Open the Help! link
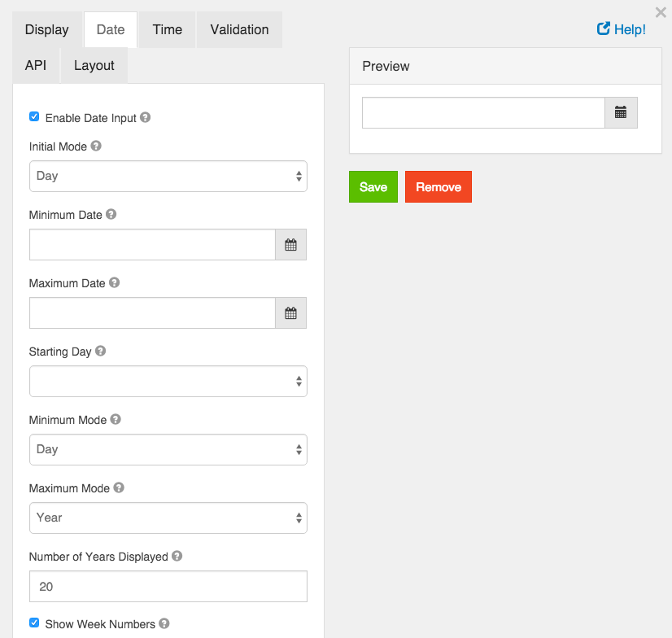672x638 pixels. (622, 29)
